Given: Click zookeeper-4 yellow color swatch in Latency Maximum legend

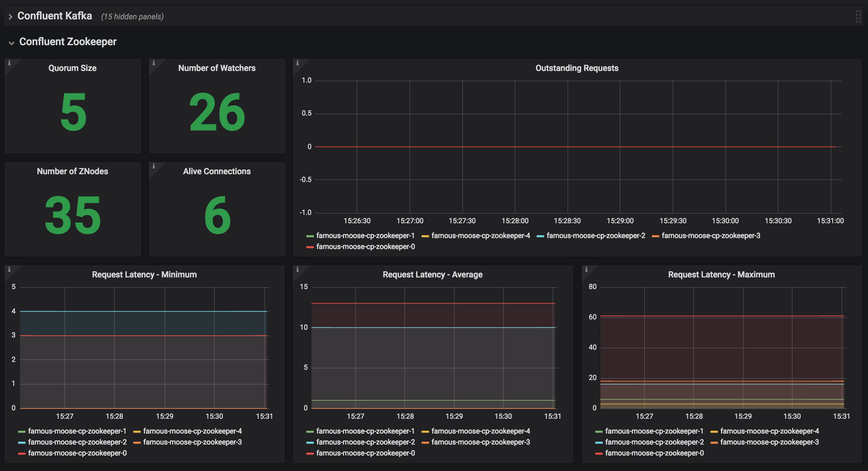Looking at the screenshot, I should [x=714, y=432].
